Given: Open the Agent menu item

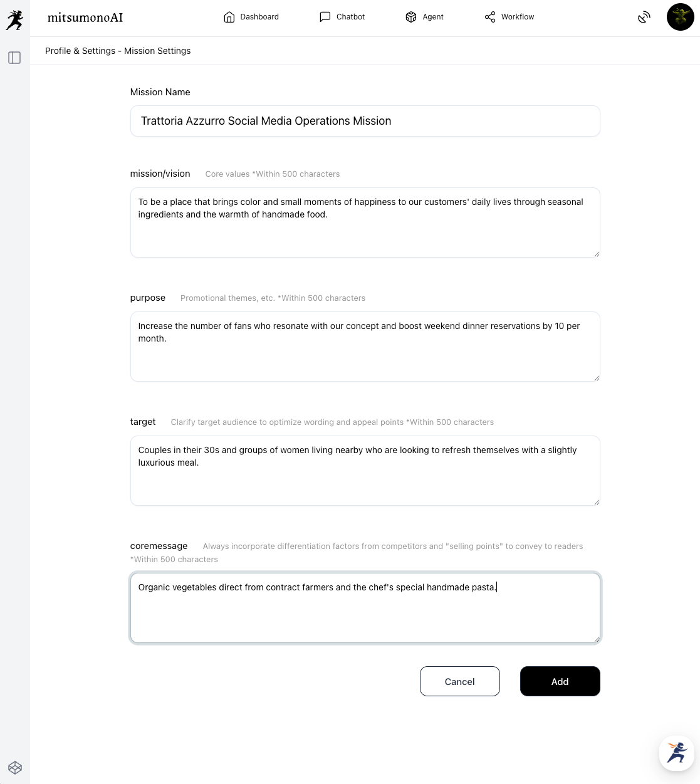Looking at the screenshot, I should [433, 17].
